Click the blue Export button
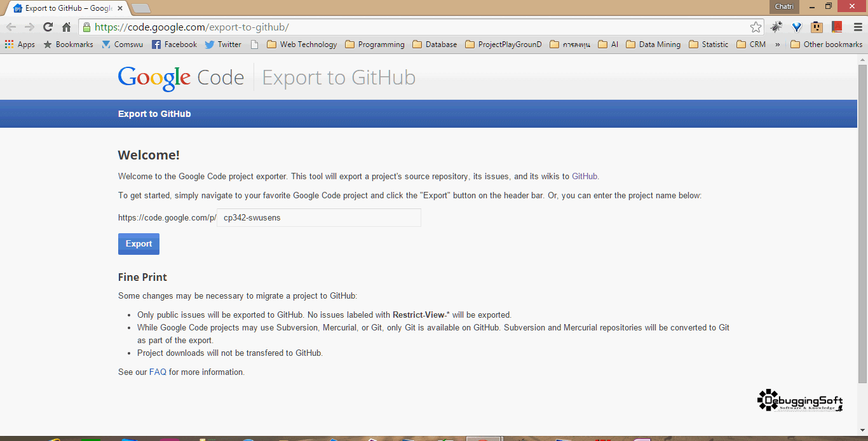Viewport: 868px width, 441px height. (139, 244)
